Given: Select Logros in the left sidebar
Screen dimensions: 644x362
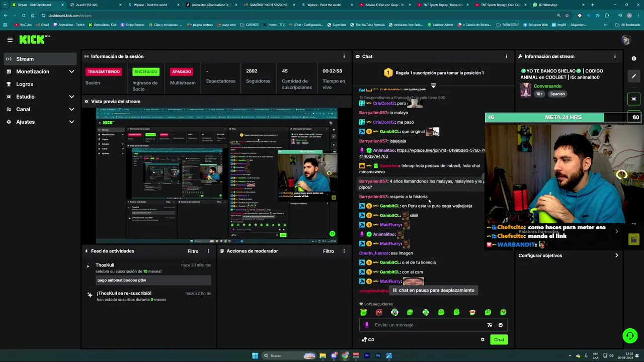Looking at the screenshot, I should coord(40,84).
